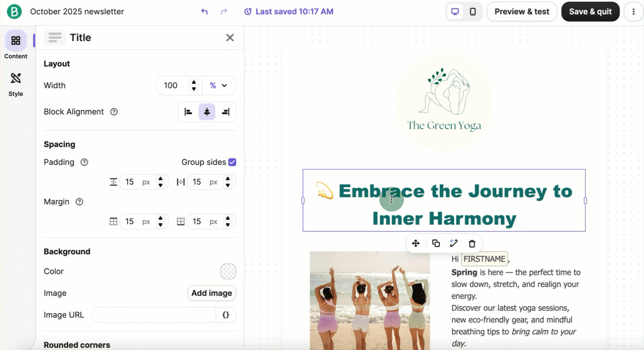The image size is (644, 350).
Task: Click the Preview & test button
Action: (522, 11)
